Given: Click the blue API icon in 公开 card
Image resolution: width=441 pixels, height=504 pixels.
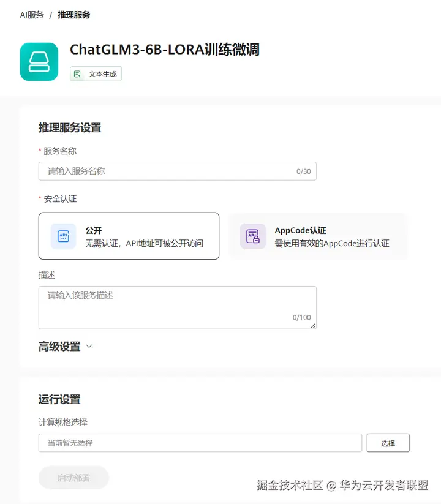Looking at the screenshot, I should 63,236.
